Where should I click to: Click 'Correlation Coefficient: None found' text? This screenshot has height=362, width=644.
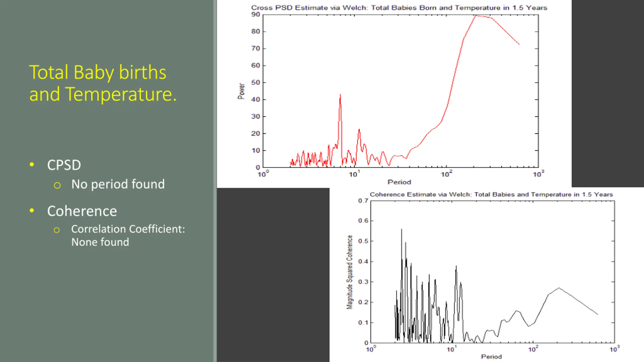click(x=128, y=235)
